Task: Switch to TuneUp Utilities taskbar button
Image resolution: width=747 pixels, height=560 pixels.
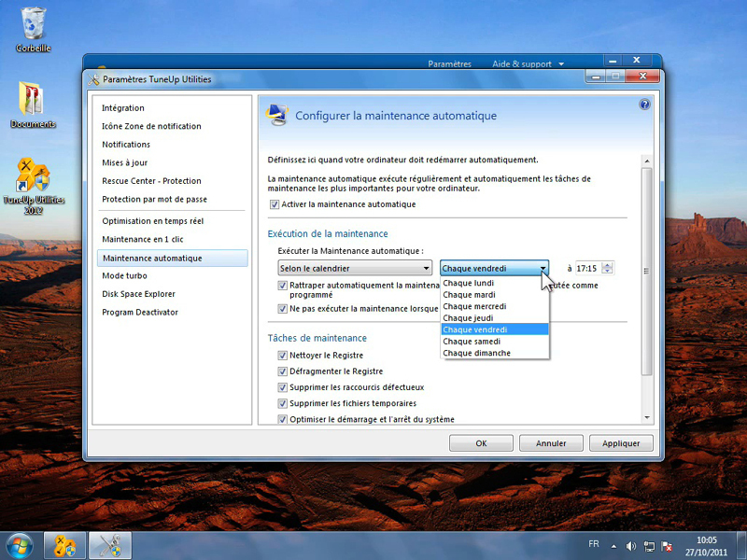Action: [64, 546]
